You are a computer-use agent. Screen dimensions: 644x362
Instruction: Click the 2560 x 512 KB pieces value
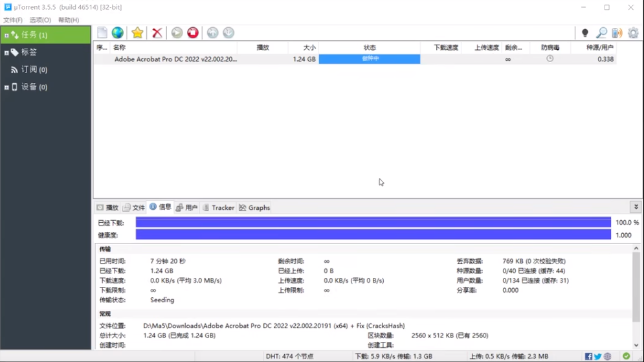[x=450, y=335]
